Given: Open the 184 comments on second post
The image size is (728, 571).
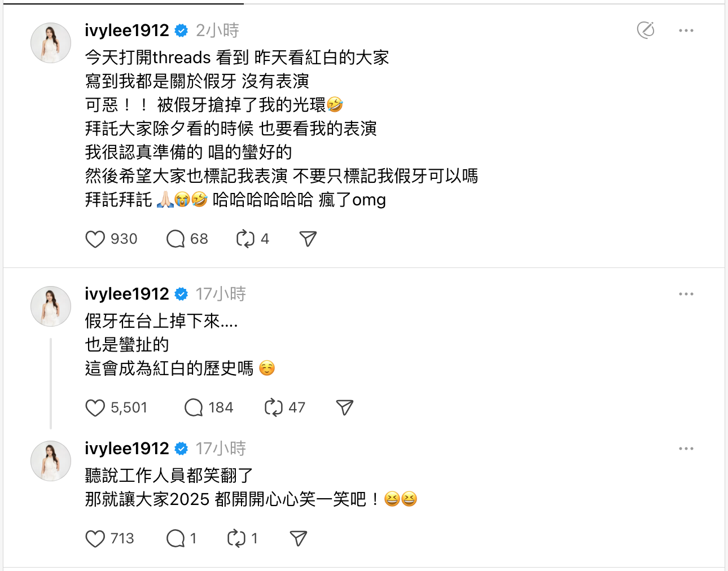Looking at the screenshot, I should point(194,408).
